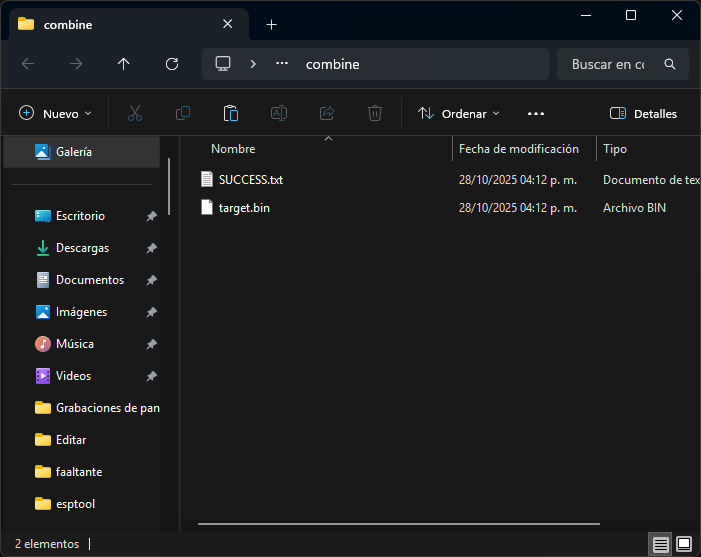This screenshot has width=701, height=557.
Task: Open the See more options menu
Action: pos(536,114)
